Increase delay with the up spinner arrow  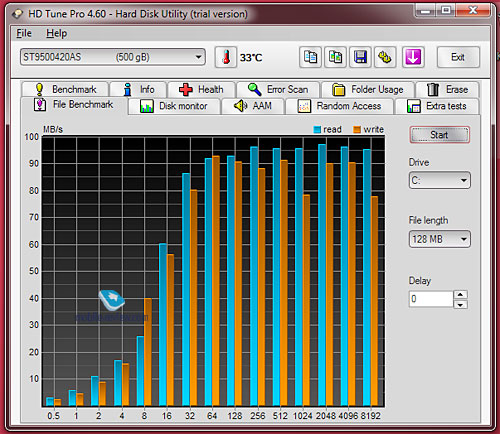[460, 295]
